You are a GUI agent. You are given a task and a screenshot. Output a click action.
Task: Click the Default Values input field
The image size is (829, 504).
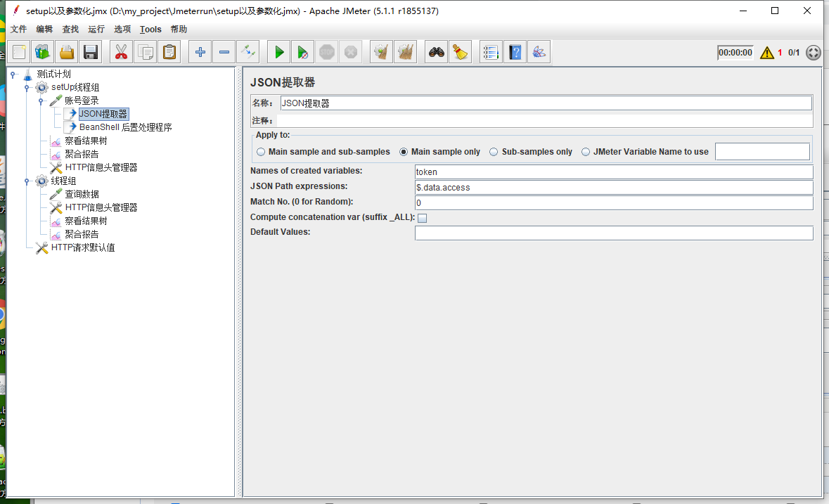tap(614, 233)
